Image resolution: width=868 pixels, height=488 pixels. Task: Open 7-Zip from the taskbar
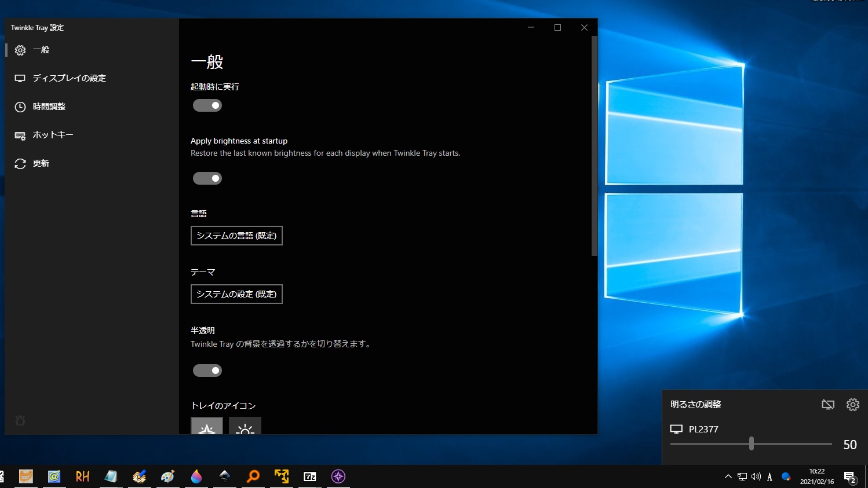click(310, 476)
